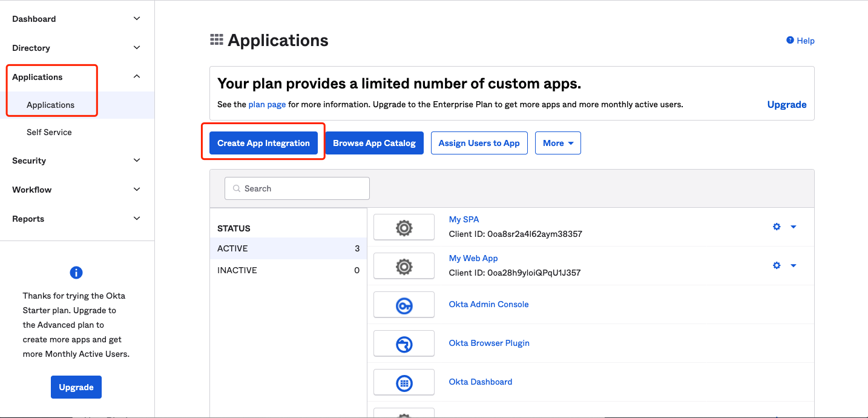Click the search magnifier icon
This screenshot has height=418, width=868.
[236, 189]
